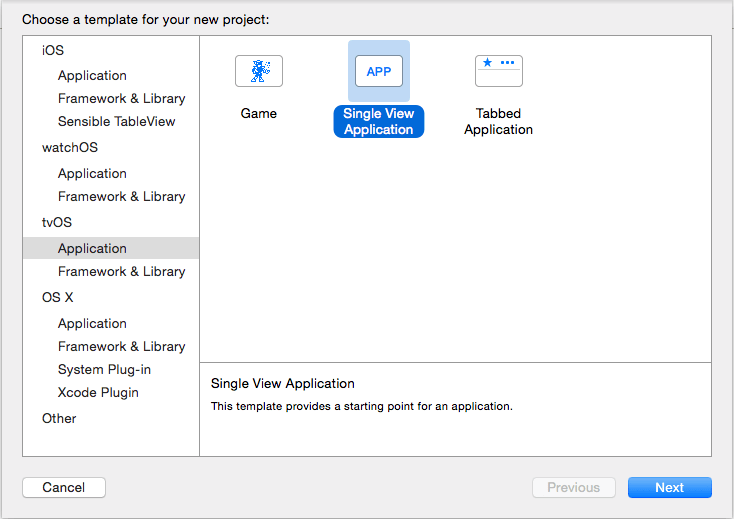This screenshot has width=734, height=519.
Task: Choose Application under OS X
Action: 92,323
